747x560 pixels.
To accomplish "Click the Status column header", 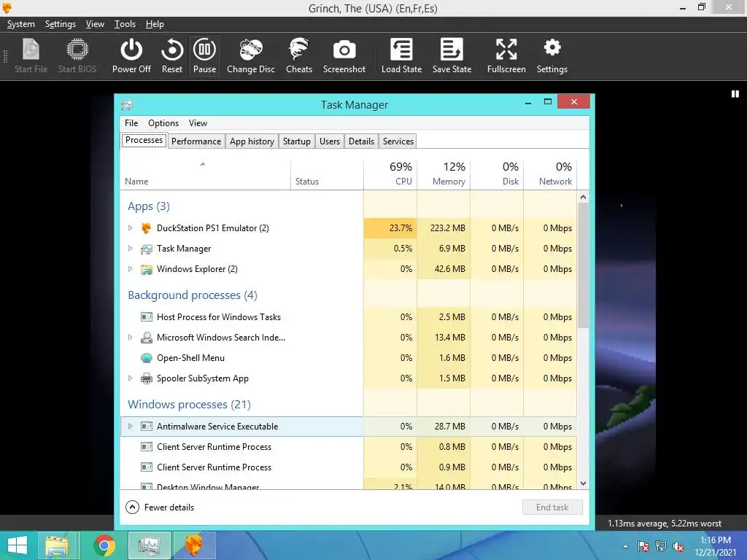I will 327,174.
